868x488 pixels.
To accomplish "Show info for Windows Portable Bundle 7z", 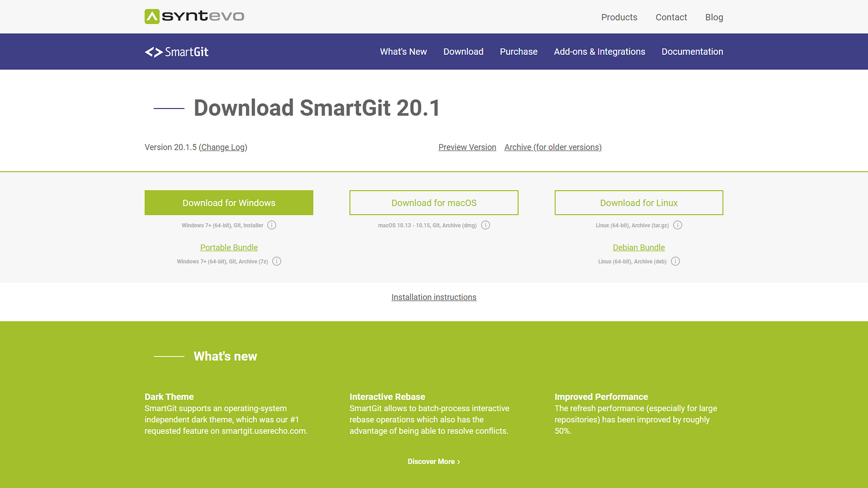I will (x=277, y=261).
